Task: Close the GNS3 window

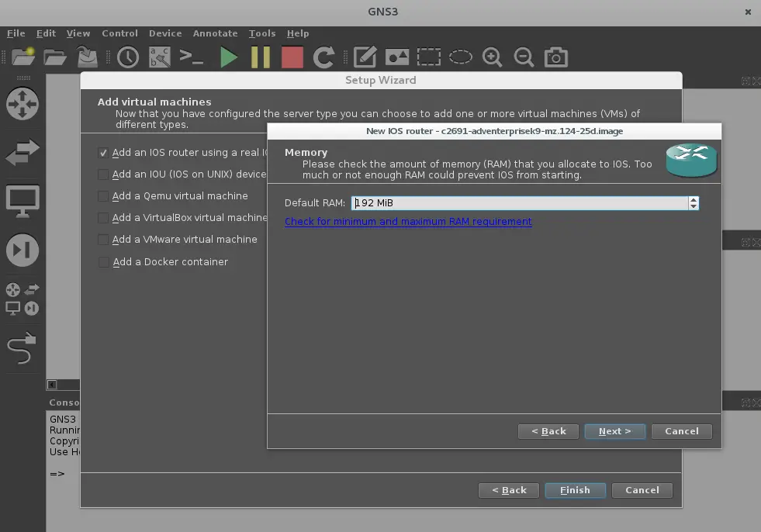Action: (x=748, y=12)
